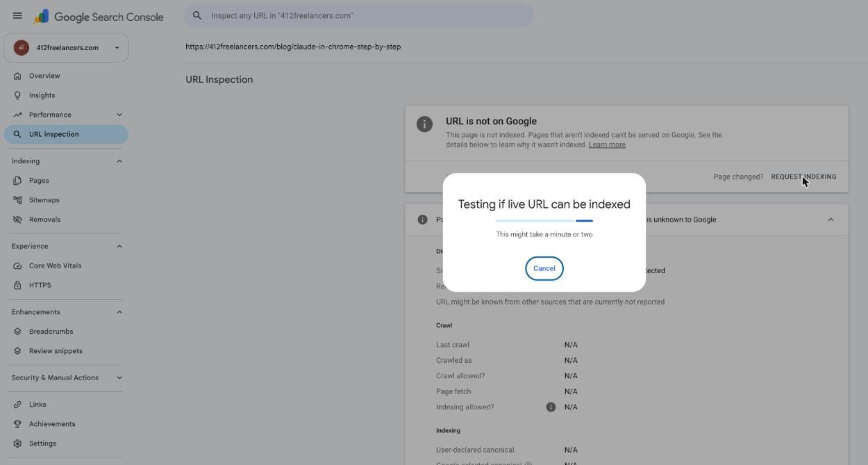
Task: Collapse the Experience section chevron
Action: pyautogui.click(x=119, y=246)
